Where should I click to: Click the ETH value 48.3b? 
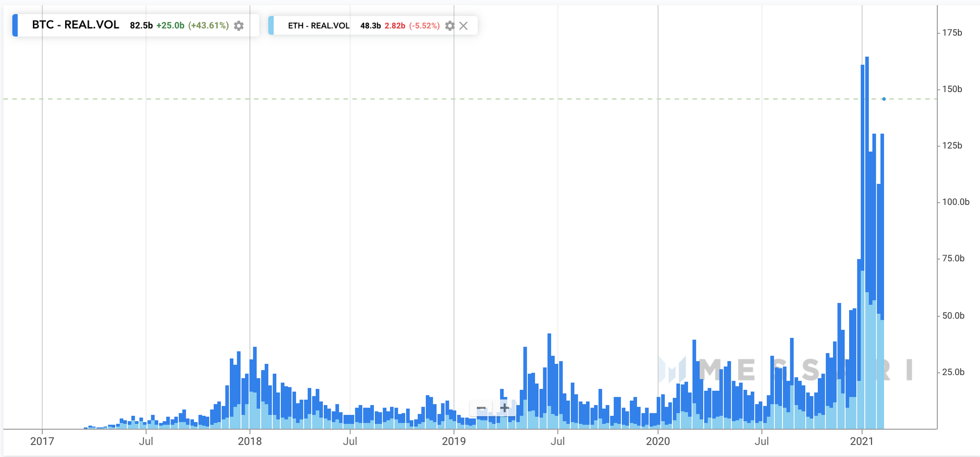point(370,25)
